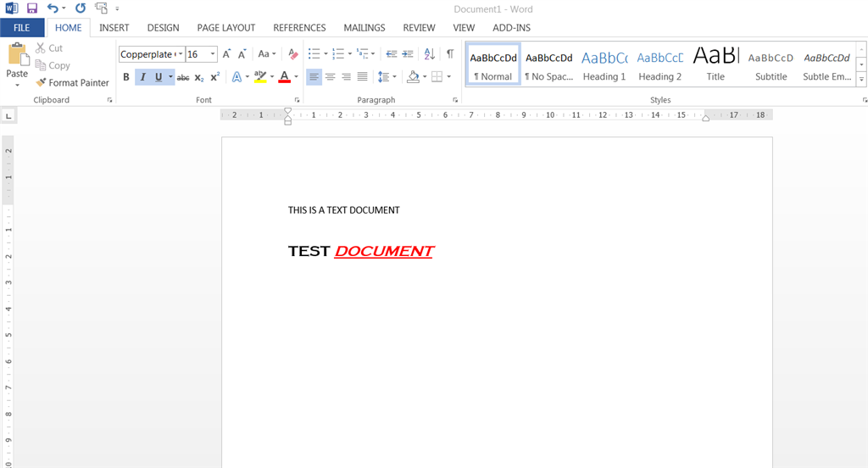Screen dimensions: 868x468
Task: Open Text Effects and Typography
Action: tap(236, 77)
